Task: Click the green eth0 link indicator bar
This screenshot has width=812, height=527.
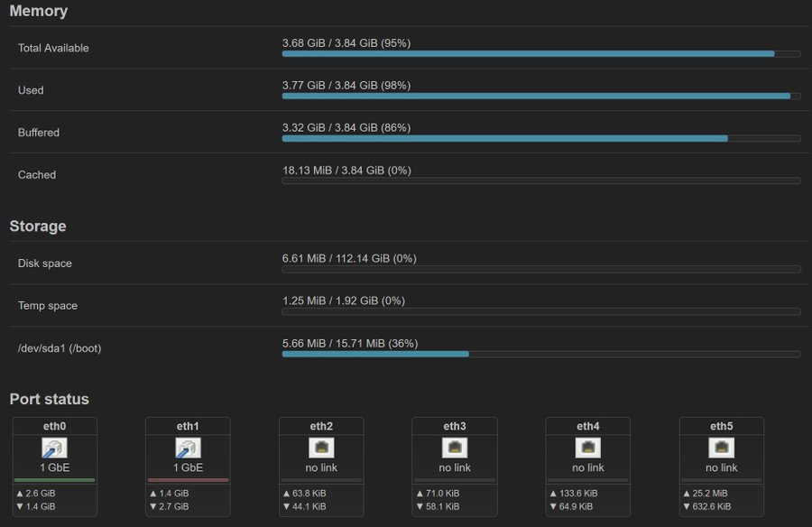Action: tap(54, 480)
